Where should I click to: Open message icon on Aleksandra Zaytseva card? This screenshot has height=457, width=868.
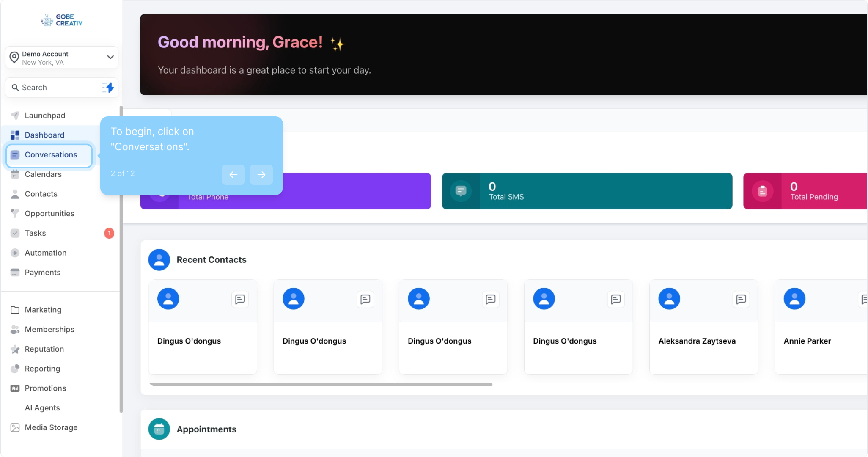coord(741,299)
